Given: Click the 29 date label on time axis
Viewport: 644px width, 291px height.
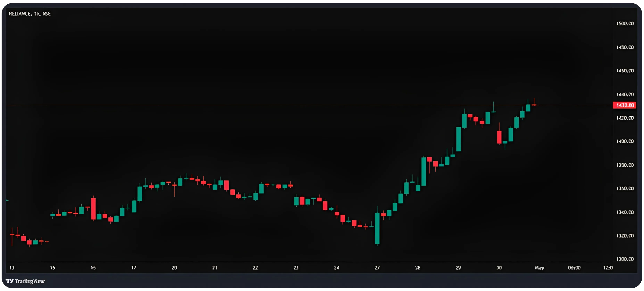Looking at the screenshot, I should [x=458, y=268].
